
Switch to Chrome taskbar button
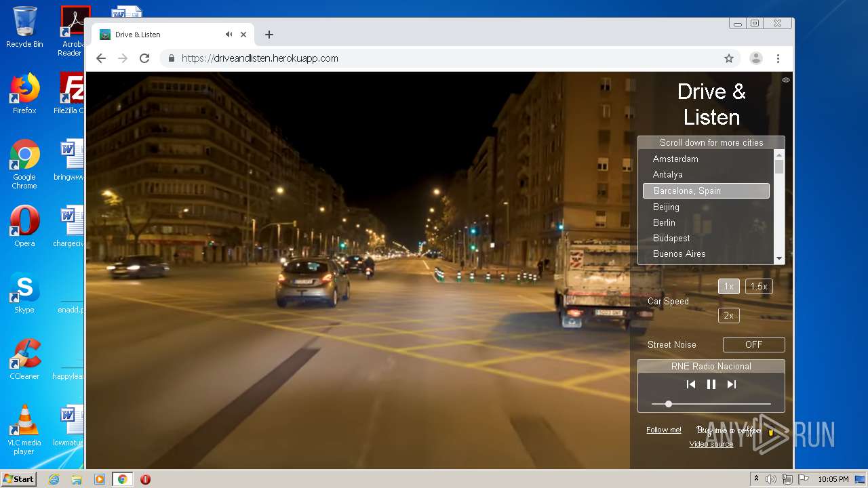(x=122, y=479)
